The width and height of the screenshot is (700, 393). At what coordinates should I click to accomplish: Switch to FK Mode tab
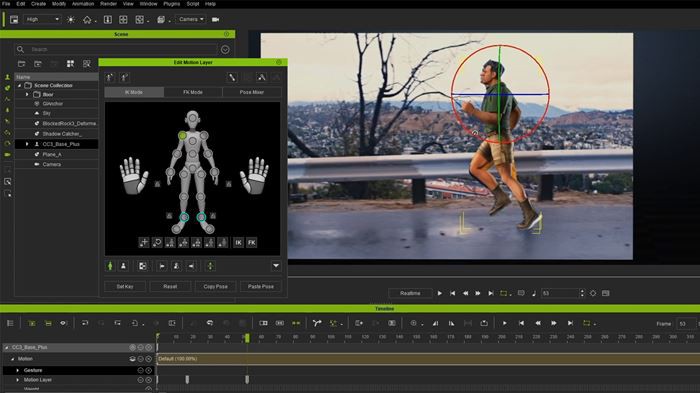click(193, 92)
